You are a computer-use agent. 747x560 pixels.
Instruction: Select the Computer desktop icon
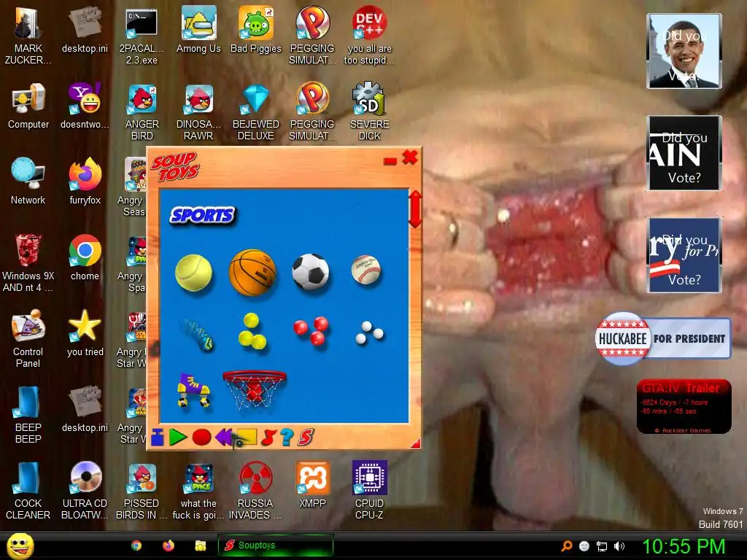click(x=28, y=106)
